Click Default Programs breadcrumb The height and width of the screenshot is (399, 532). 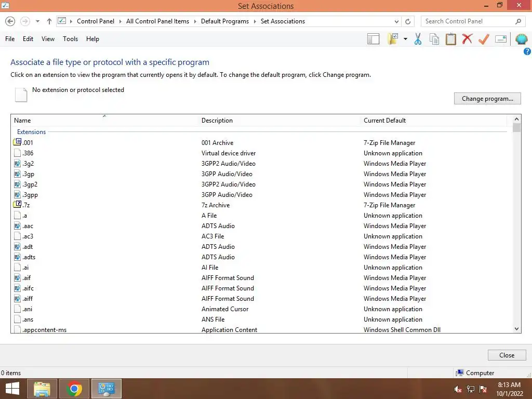(x=224, y=21)
